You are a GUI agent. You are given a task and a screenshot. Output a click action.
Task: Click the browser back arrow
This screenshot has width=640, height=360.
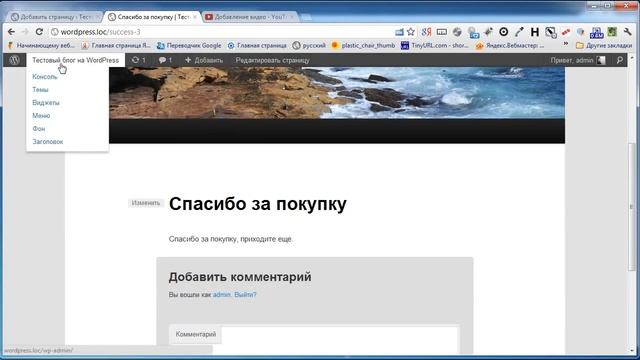11,32
